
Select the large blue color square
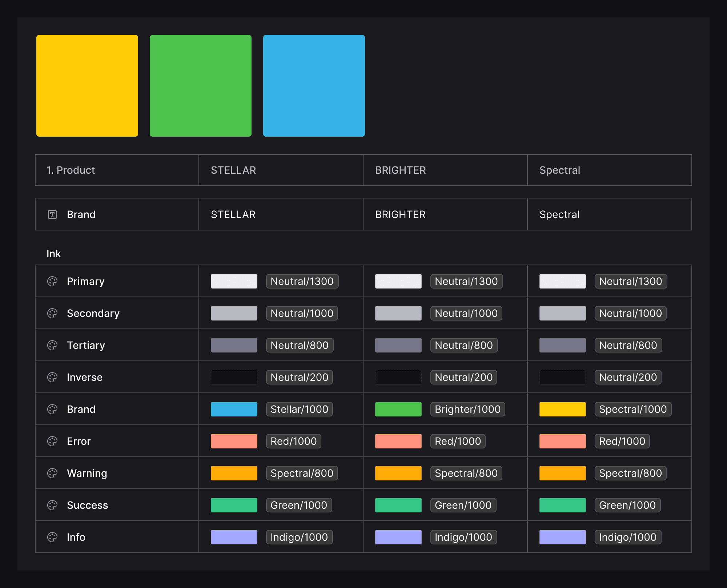click(x=314, y=86)
